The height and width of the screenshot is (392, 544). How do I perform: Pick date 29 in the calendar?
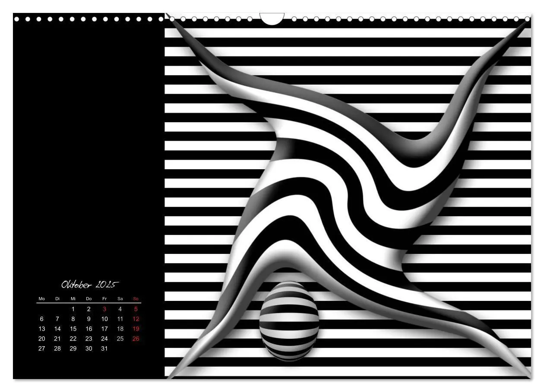[x=73, y=349]
